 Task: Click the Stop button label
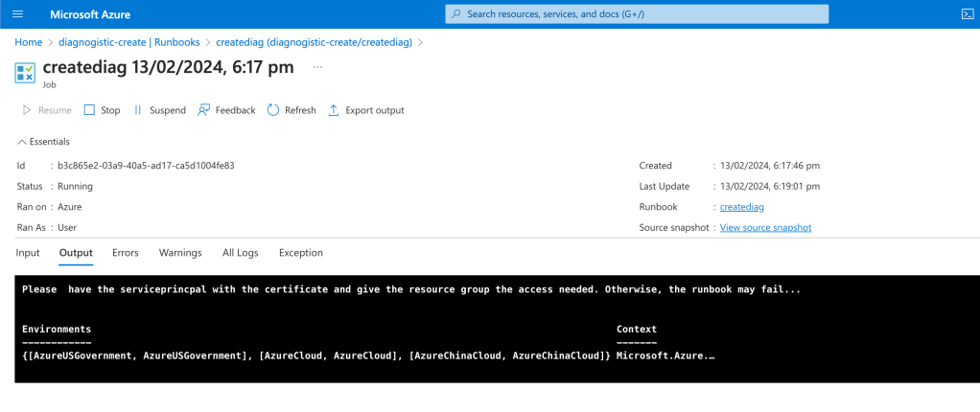click(x=110, y=110)
